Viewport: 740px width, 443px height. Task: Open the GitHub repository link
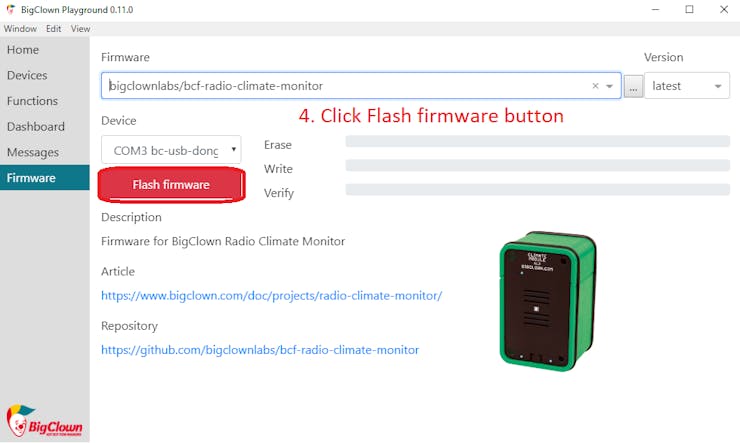click(x=260, y=350)
